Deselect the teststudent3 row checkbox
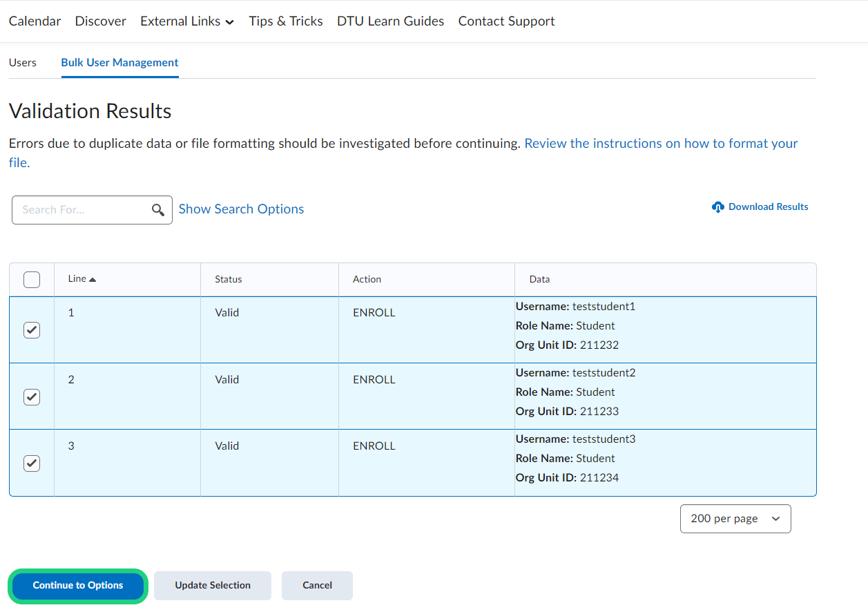868x612 pixels. [32, 463]
